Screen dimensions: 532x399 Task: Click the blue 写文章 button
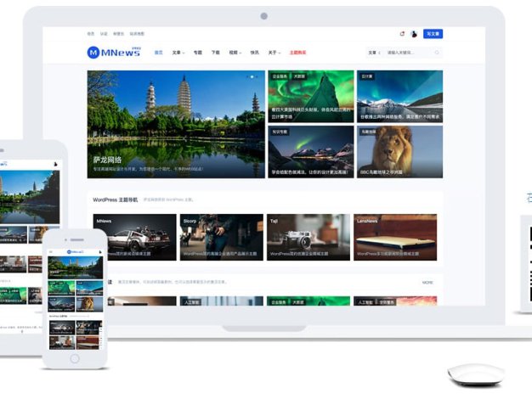tap(433, 34)
